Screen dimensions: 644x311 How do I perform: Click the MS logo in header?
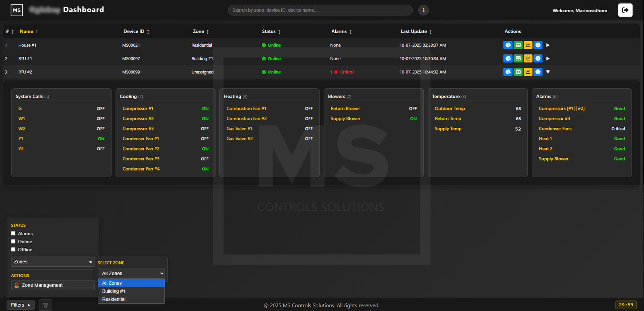17,10
